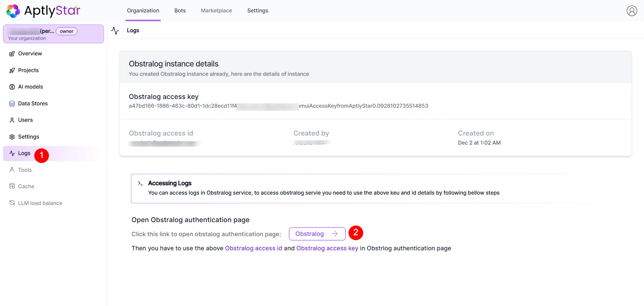This screenshot has height=306, width=644.
Task: Open the Marketplace tab
Action: click(216, 10)
